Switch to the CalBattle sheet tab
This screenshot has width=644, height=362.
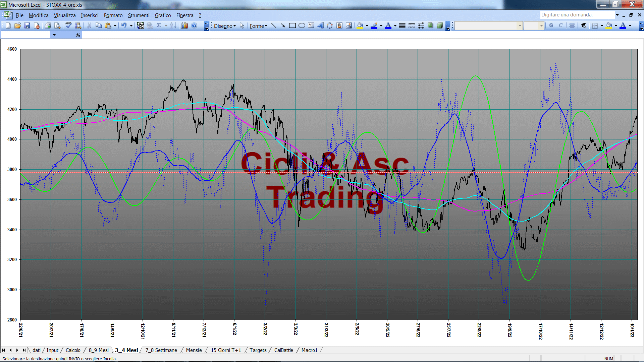pyautogui.click(x=283, y=350)
